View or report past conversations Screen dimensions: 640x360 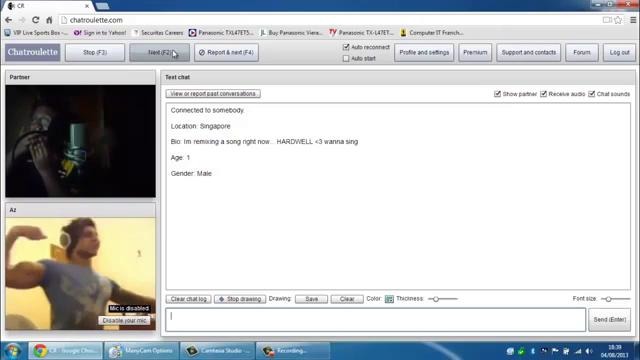coord(213,94)
